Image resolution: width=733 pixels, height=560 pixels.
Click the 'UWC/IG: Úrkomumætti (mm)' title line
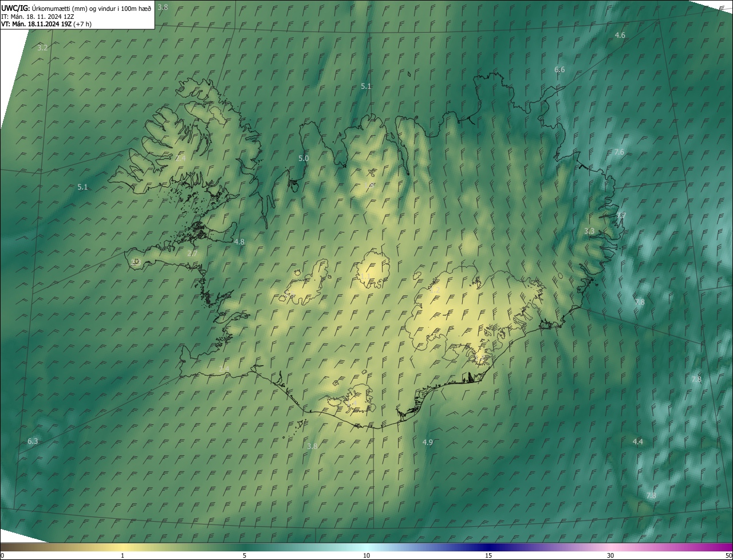(x=76, y=8)
